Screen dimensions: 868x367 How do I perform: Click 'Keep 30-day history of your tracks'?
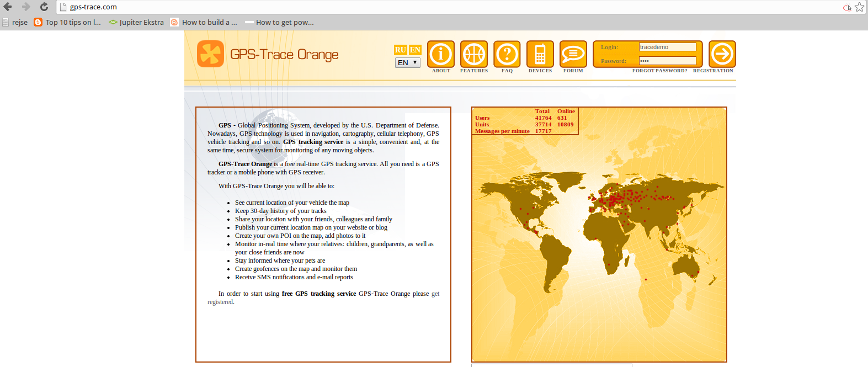pos(280,211)
